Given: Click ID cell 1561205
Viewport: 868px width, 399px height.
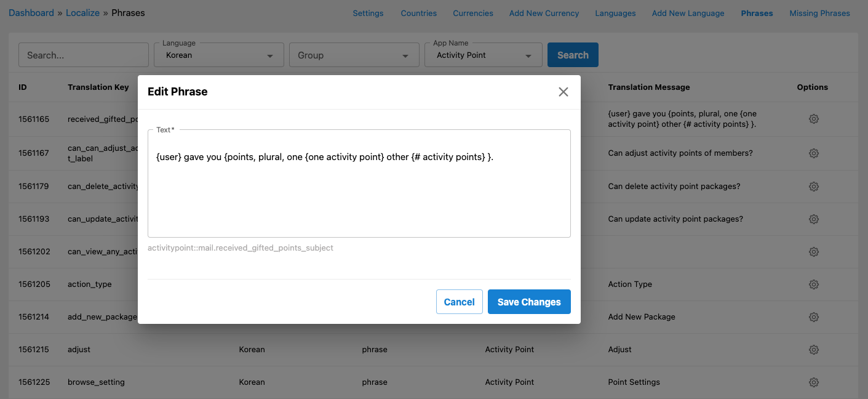Looking at the screenshot, I should [34, 284].
